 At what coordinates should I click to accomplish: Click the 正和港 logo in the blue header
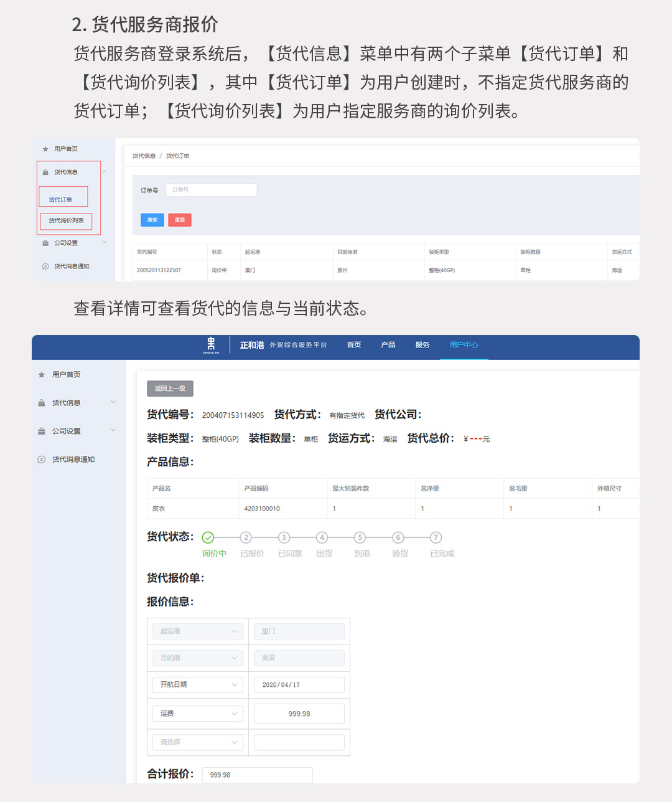pos(211,345)
